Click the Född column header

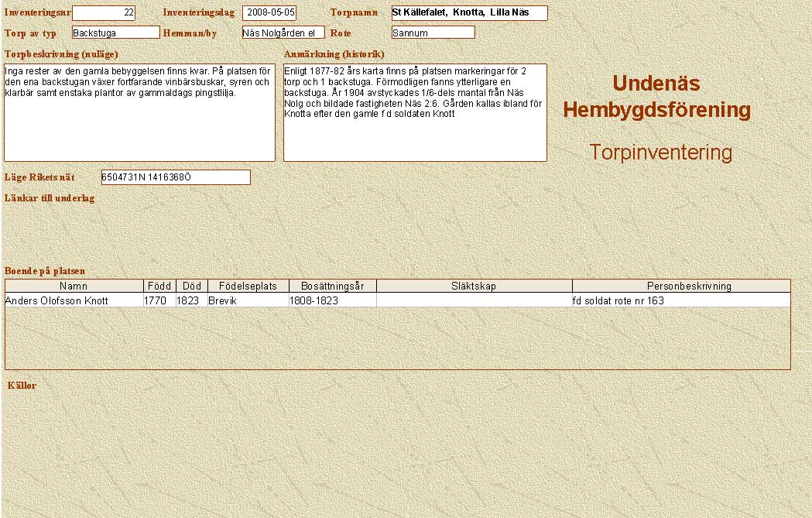point(159,286)
